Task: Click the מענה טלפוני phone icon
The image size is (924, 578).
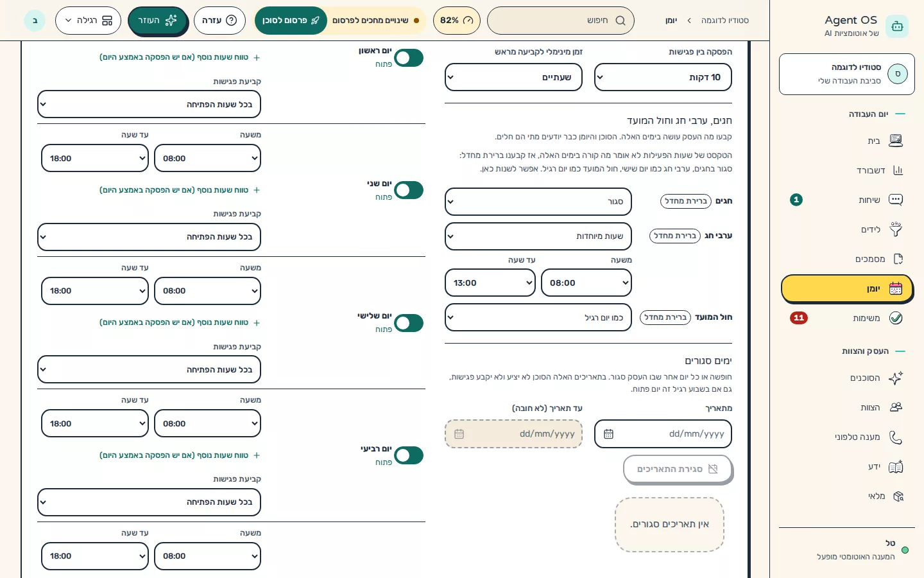Action: [896, 437]
